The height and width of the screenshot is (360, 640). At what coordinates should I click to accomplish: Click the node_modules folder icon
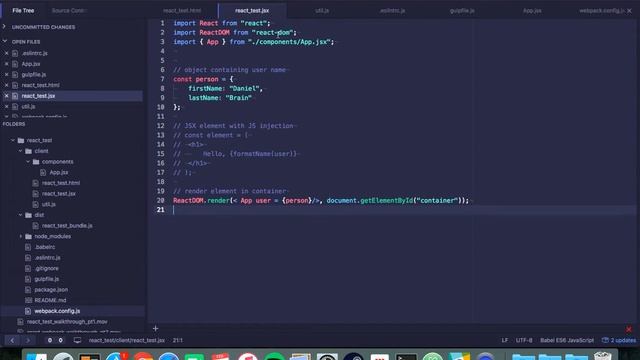(28, 236)
